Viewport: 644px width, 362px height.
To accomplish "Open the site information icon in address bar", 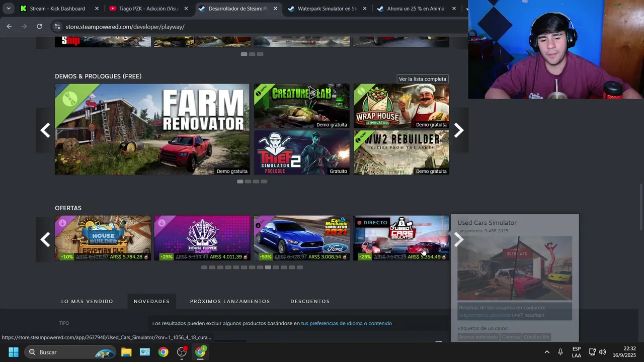I will point(57,27).
